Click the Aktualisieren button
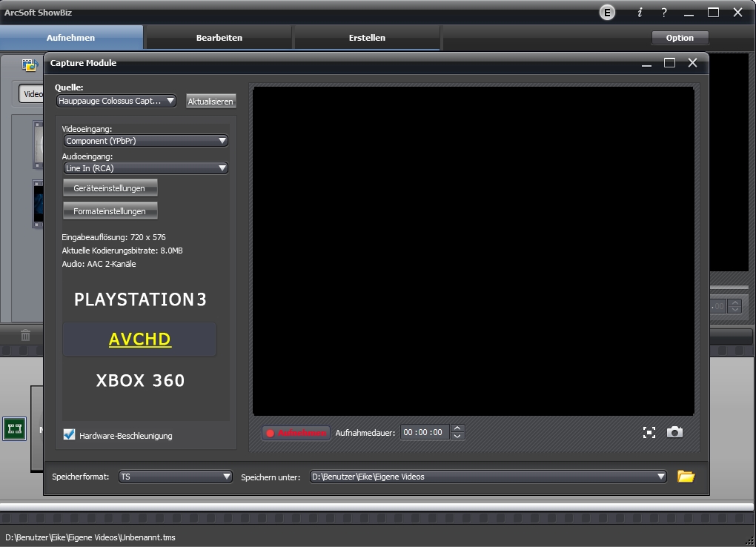Image resolution: width=756 pixels, height=547 pixels. coord(210,102)
